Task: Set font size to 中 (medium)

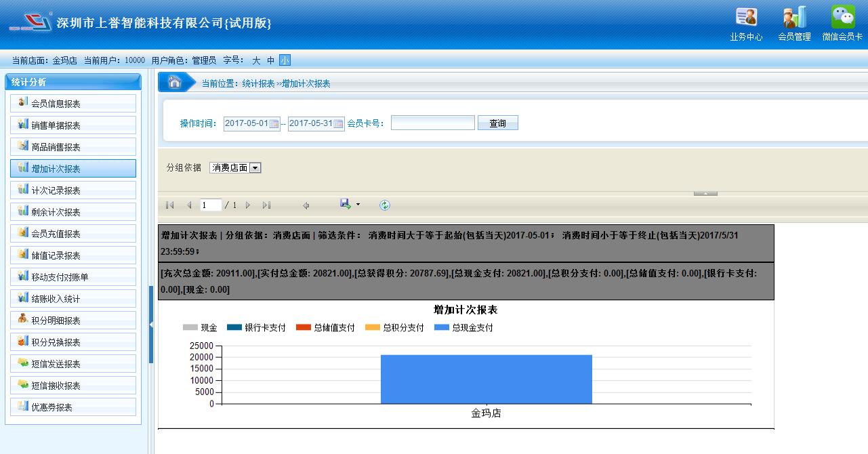Action: [x=270, y=60]
